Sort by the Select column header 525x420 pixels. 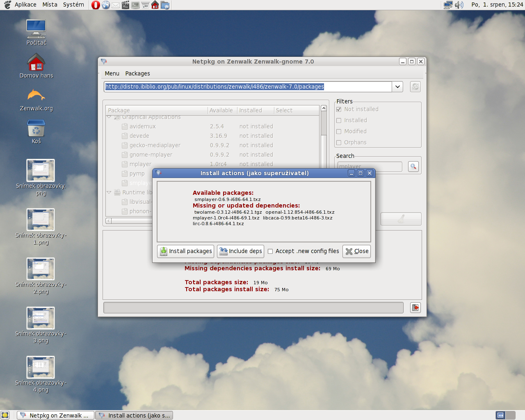pos(297,110)
